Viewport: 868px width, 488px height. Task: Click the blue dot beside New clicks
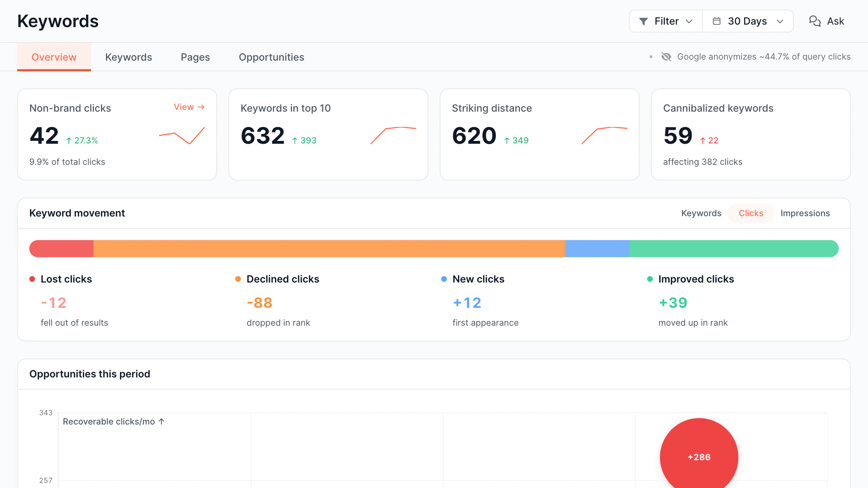point(444,279)
